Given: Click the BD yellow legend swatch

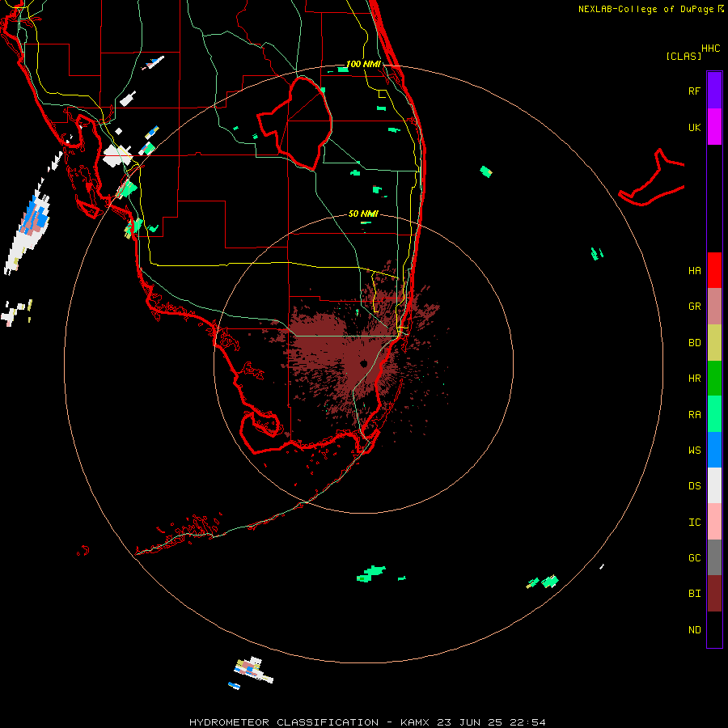Looking at the screenshot, I should tap(714, 342).
